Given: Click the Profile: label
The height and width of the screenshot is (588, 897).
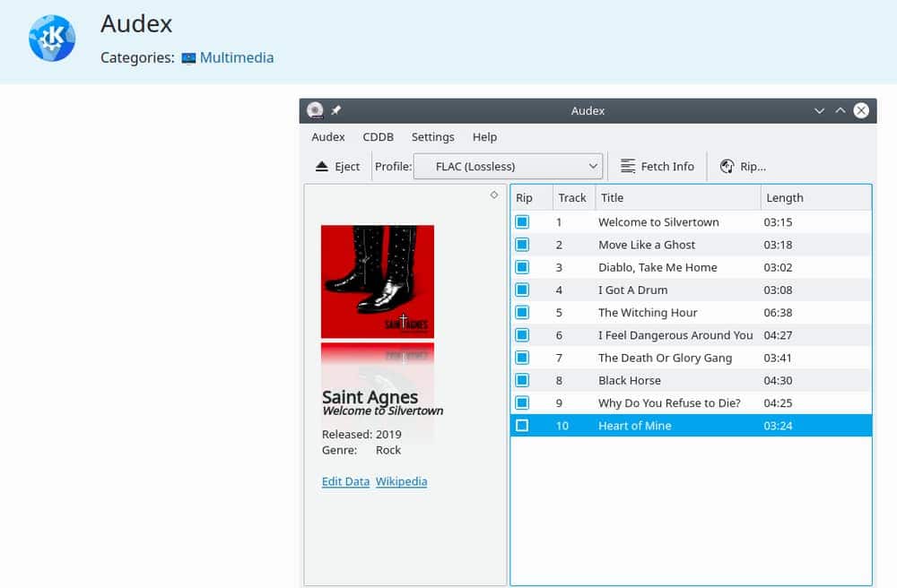Looking at the screenshot, I should [393, 167].
